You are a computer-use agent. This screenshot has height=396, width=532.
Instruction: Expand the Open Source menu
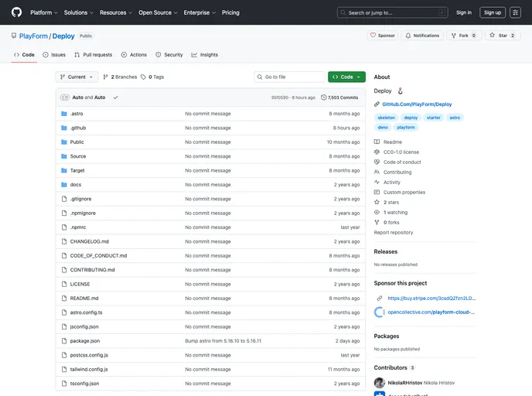[158, 12]
